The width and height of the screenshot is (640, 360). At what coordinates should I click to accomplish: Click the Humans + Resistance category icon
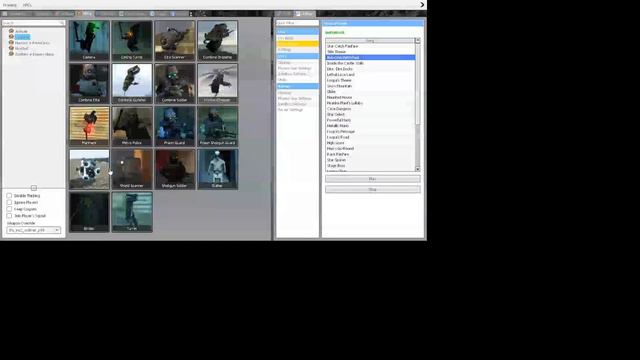(11, 42)
